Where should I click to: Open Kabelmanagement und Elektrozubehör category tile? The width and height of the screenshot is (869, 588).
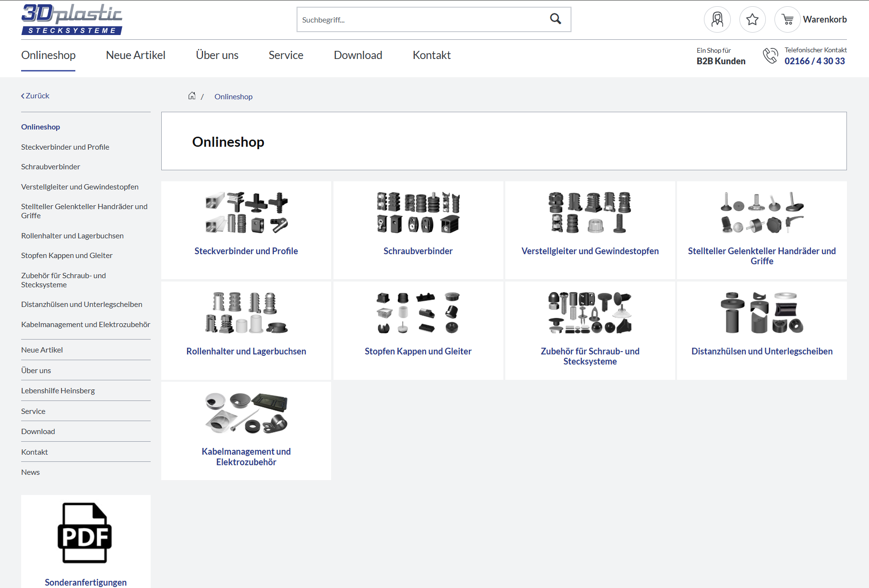click(x=246, y=431)
